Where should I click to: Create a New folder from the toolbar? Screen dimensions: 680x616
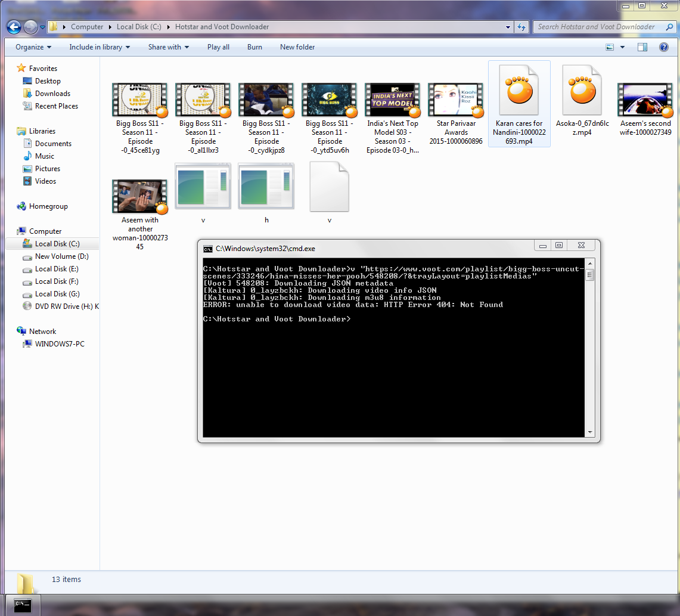point(297,47)
